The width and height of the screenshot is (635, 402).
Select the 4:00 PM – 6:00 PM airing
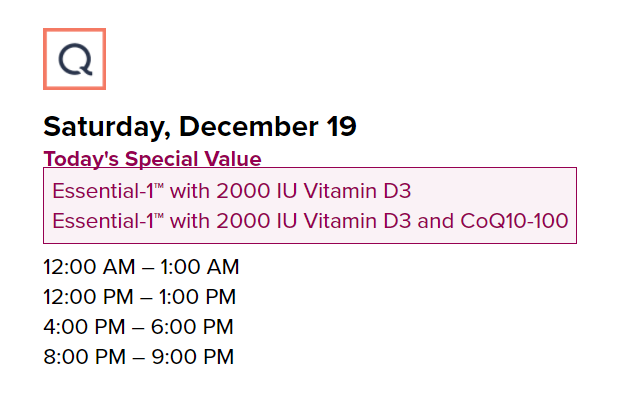(x=138, y=327)
